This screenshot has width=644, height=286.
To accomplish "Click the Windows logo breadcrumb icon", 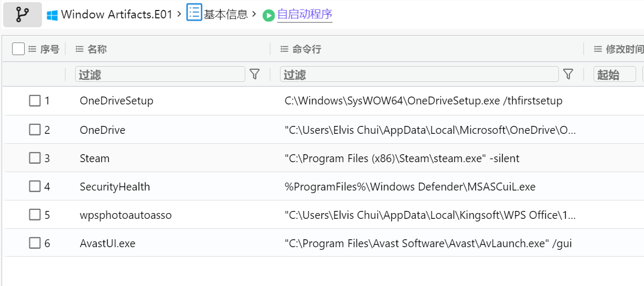I will tap(52, 15).
